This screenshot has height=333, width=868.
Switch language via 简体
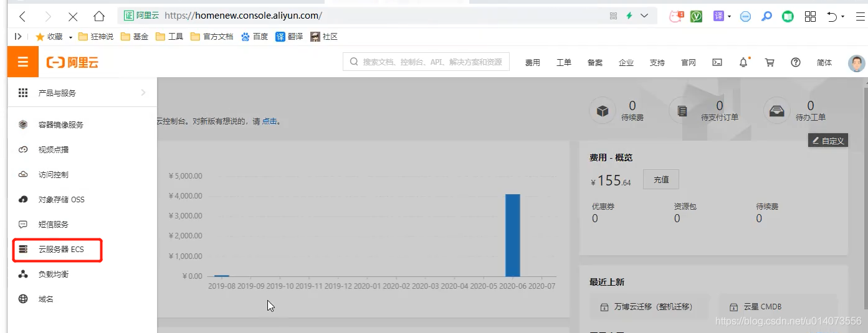click(x=824, y=62)
